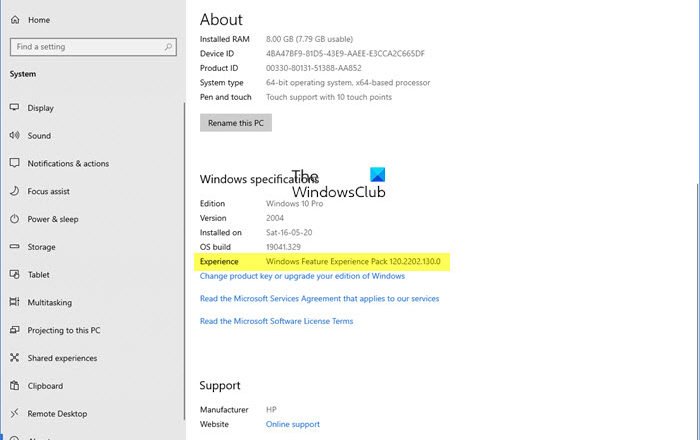700x440 pixels.
Task: Click Windows Feature Experience Pack version text
Action: 353,262
